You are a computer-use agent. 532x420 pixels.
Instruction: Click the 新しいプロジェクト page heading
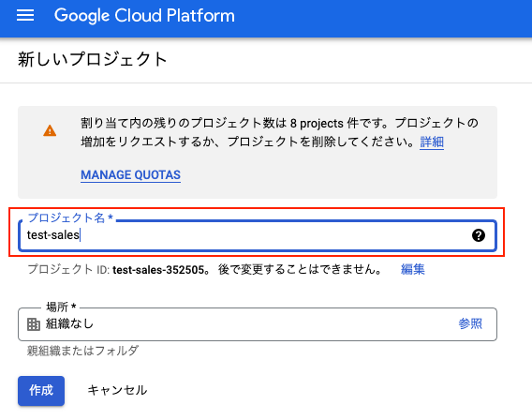pyautogui.click(x=93, y=59)
